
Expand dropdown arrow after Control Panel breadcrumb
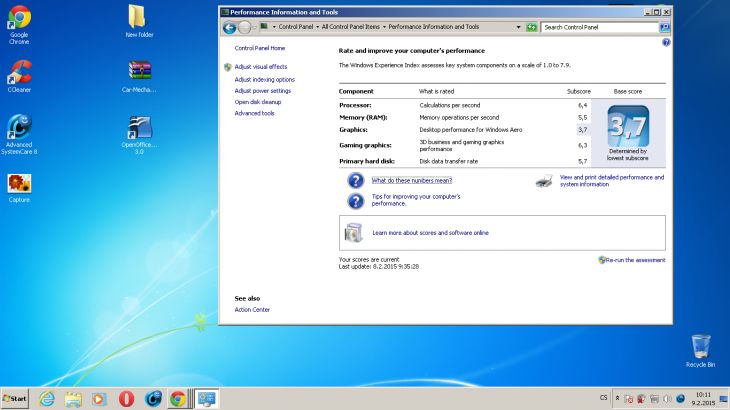point(317,27)
